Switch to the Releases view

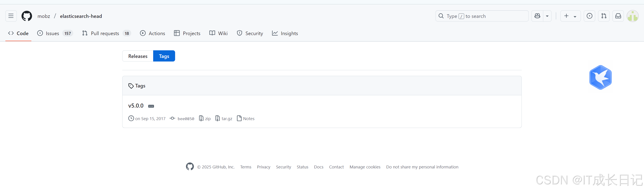(138, 56)
